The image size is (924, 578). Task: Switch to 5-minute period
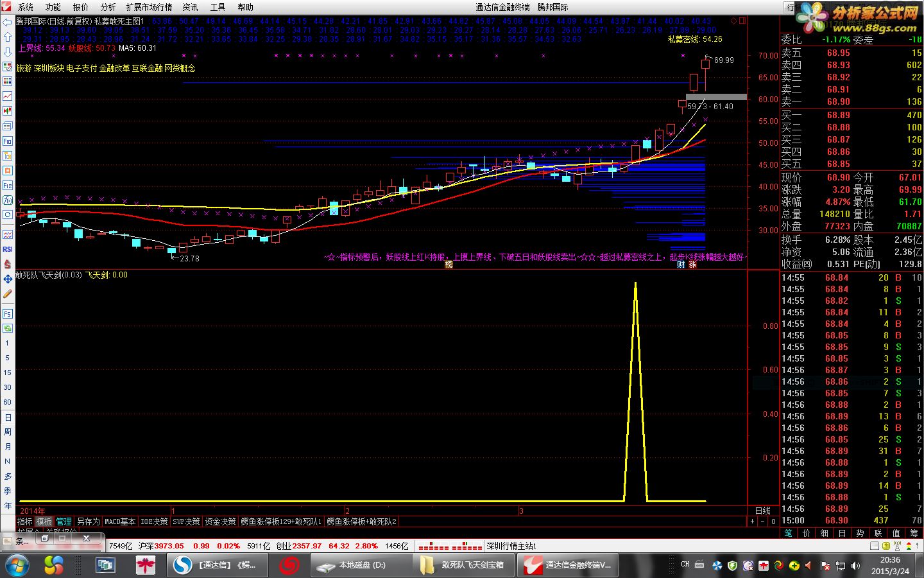click(8, 358)
